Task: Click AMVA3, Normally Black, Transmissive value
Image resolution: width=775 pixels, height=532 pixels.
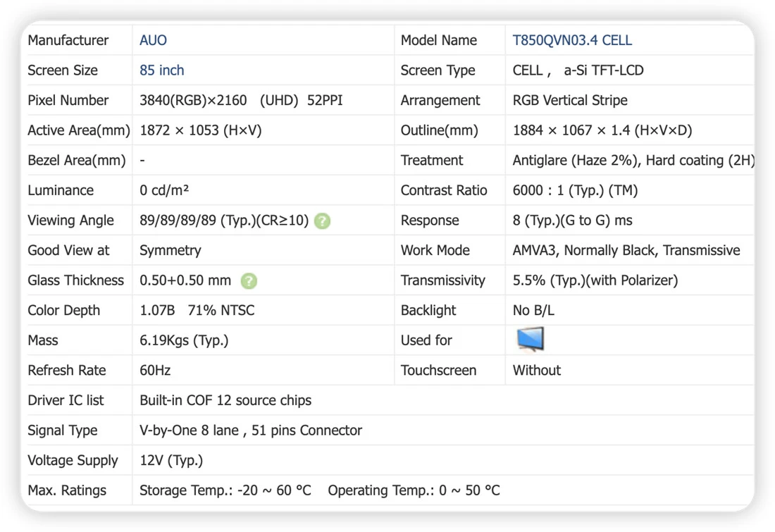Action: click(x=626, y=251)
